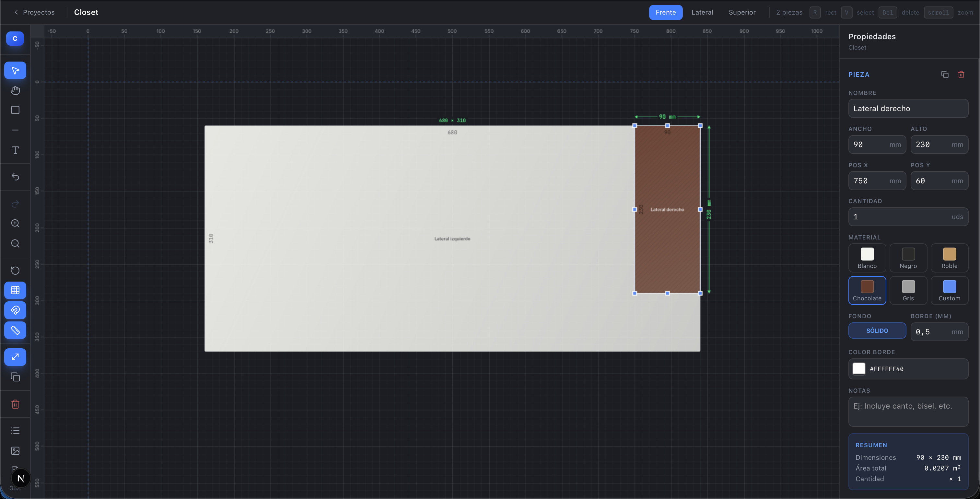This screenshot has height=499, width=980.
Task: Select the text tool
Action: pos(15,150)
